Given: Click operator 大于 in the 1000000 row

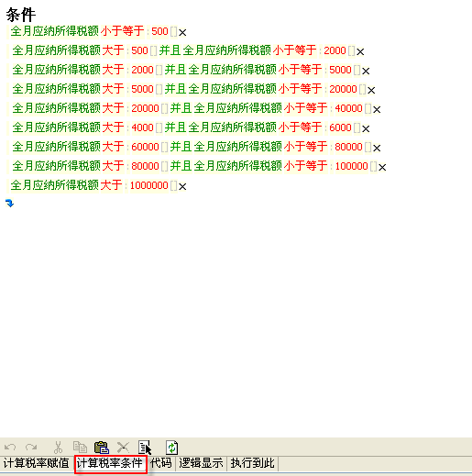Looking at the screenshot, I should coord(111,185).
